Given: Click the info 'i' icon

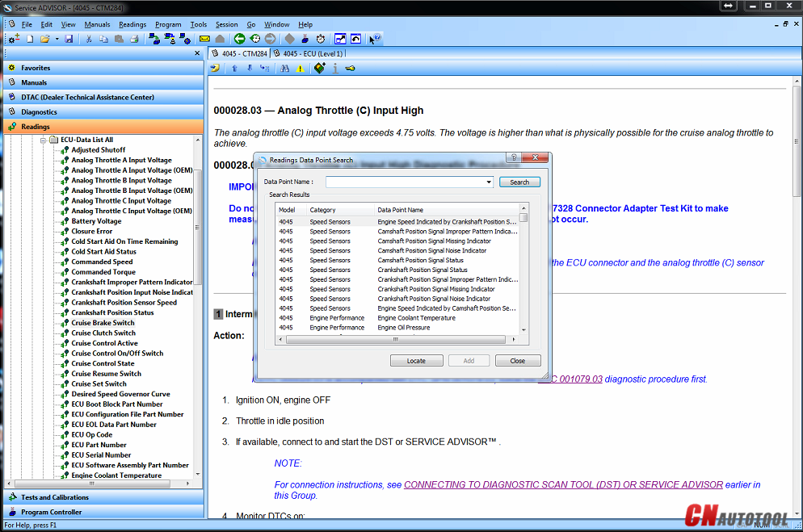Looking at the screenshot, I should click(335, 69).
